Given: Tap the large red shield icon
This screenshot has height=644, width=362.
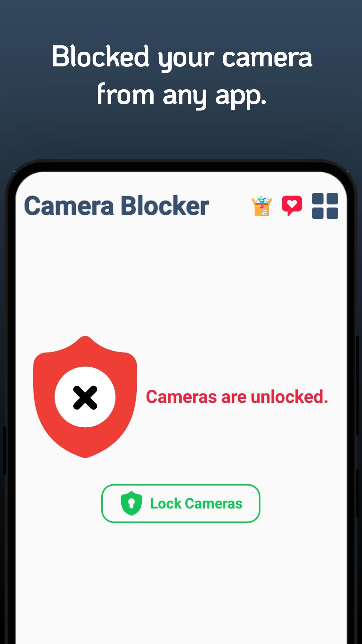Looking at the screenshot, I should (85, 397).
